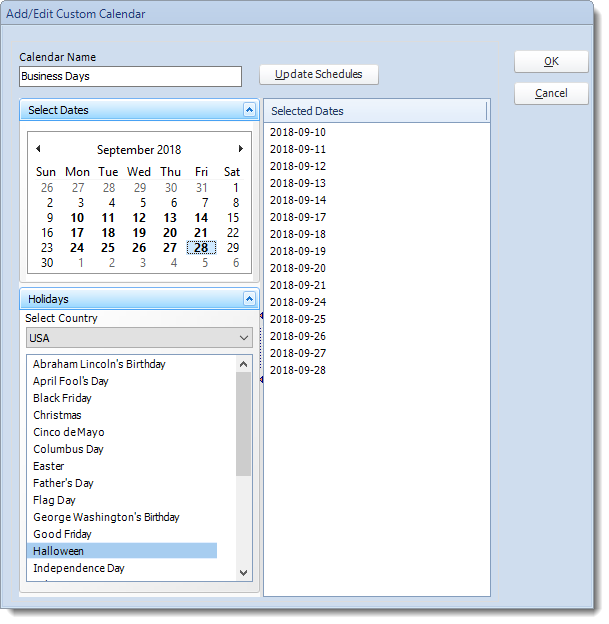The image size is (609, 624).
Task: Focus the Calendar Name input field
Action: pos(131,77)
